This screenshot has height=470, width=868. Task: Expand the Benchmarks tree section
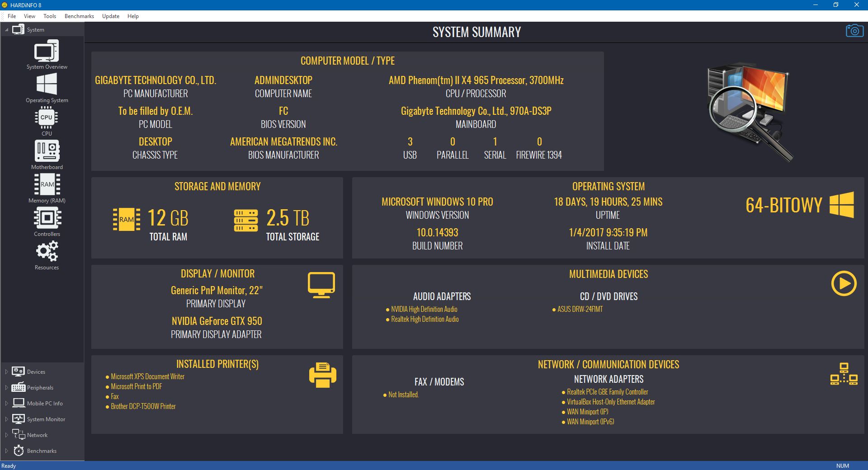[6, 451]
